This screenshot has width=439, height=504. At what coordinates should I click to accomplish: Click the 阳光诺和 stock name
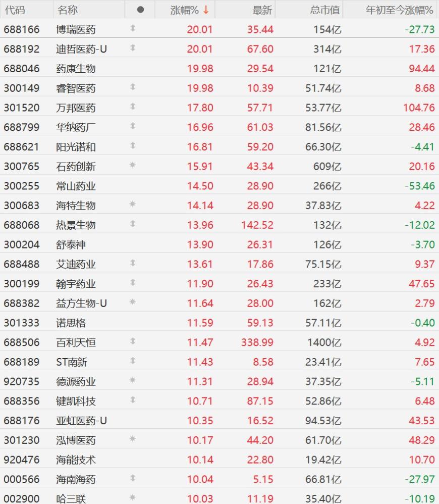tap(76, 147)
